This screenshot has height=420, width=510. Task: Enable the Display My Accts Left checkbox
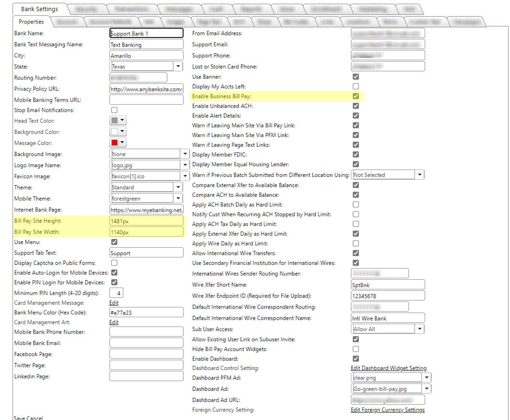click(356, 87)
